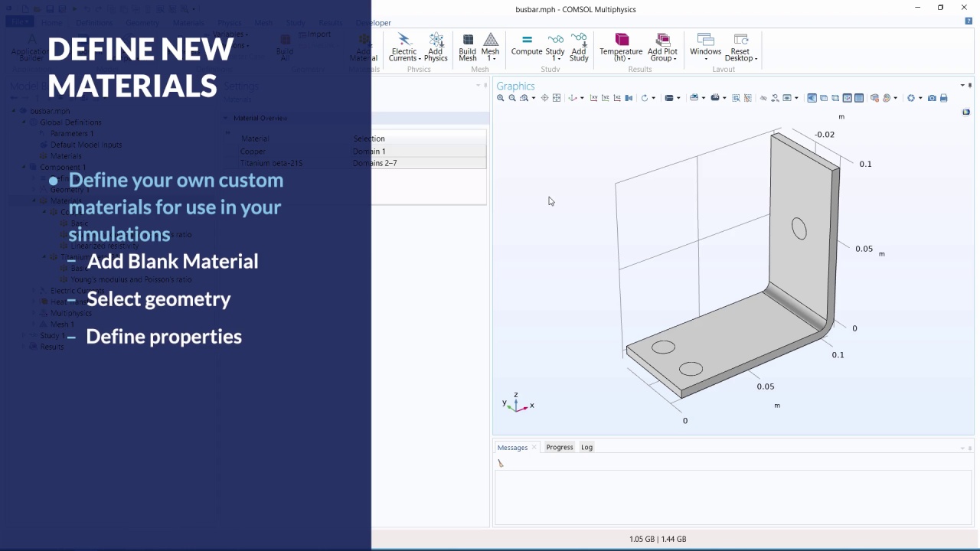Print the Graphics window
This screenshot has height=551, width=980.
point(943,98)
